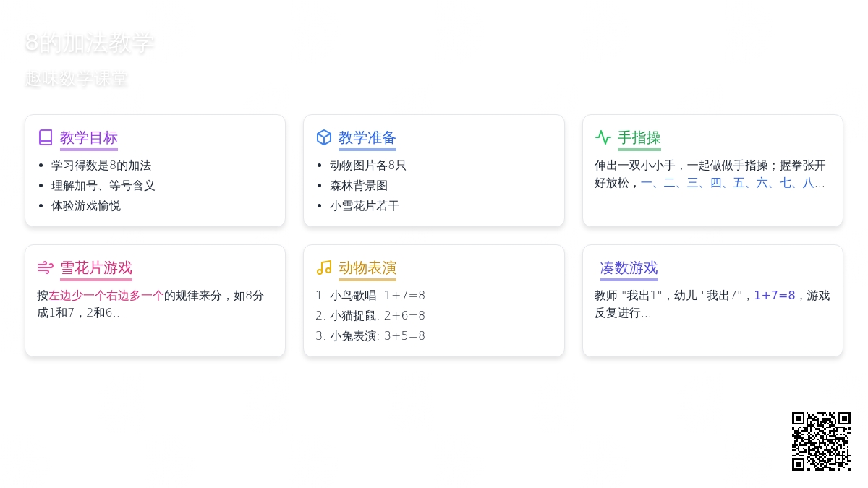The width and height of the screenshot is (868, 488).
Task: Click the 凑数游戏 heading
Action: click(x=629, y=268)
